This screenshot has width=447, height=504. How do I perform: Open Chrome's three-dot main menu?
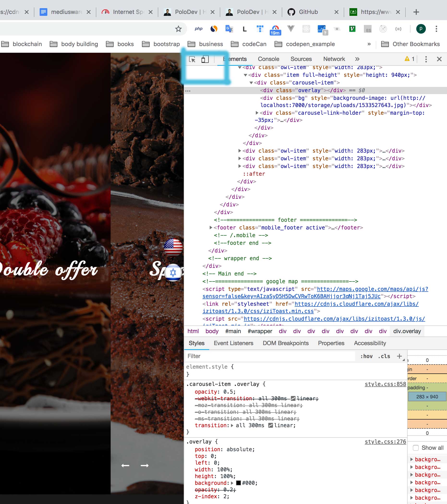pos(436,29)
